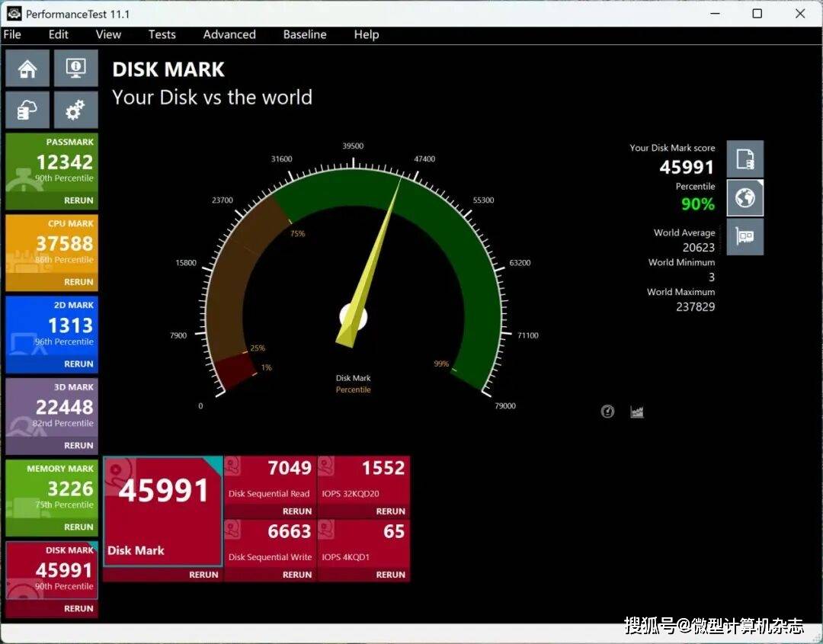Open the Baseline menu

(304, 34)
